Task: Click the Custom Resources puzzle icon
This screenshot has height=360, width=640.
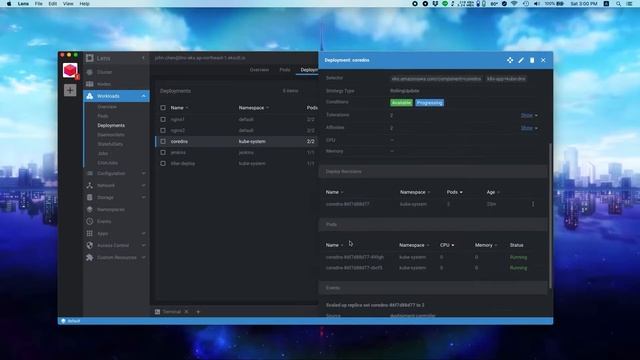Action: tap(90, 258)
